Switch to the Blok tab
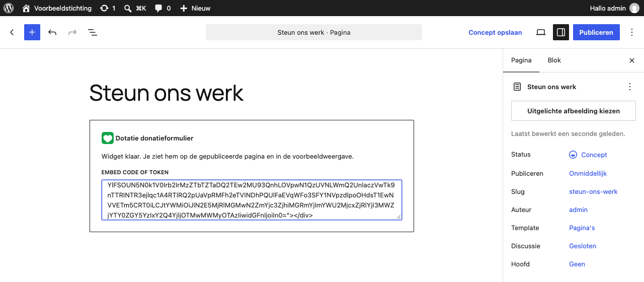644x282 pixels. (554, 60)
